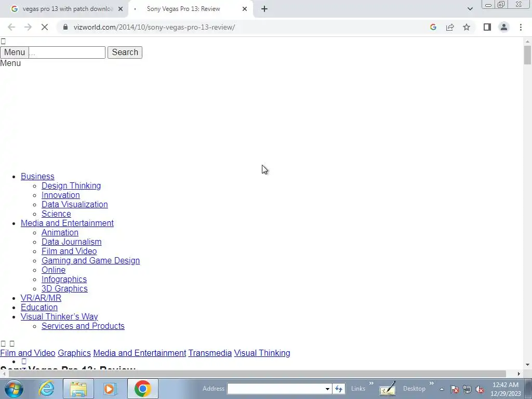Screen dimensions: 532x399
Task: Expand the Desktop toolbar chevron
Action: [432, 383]
